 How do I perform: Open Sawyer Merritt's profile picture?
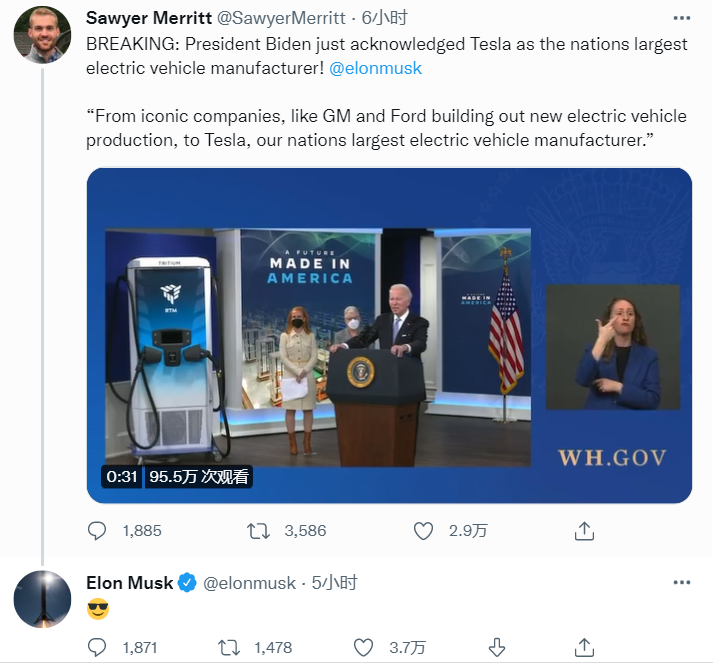click(x=42, y=35)
